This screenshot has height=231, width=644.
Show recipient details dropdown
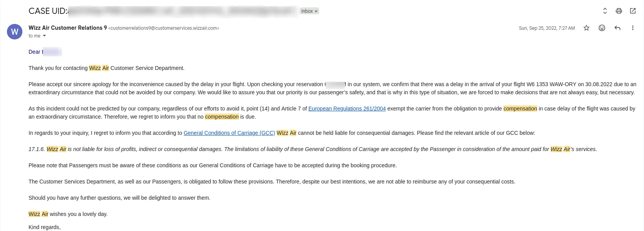(44, 36)
